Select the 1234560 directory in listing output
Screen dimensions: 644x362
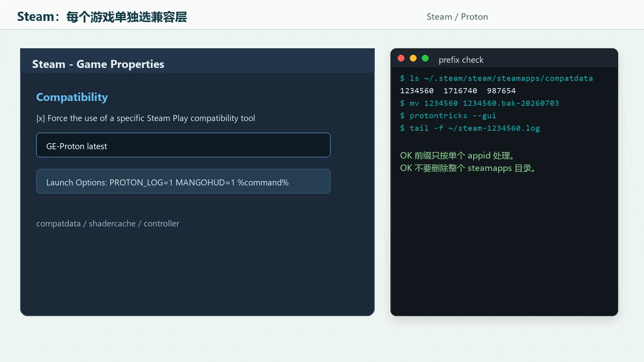(417, 91)
